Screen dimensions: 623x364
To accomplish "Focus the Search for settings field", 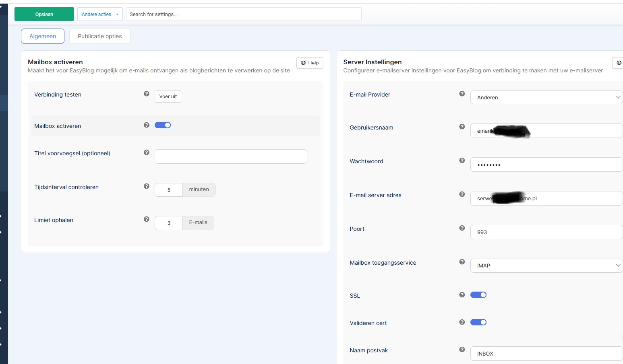I will click(x=243, y=14).
